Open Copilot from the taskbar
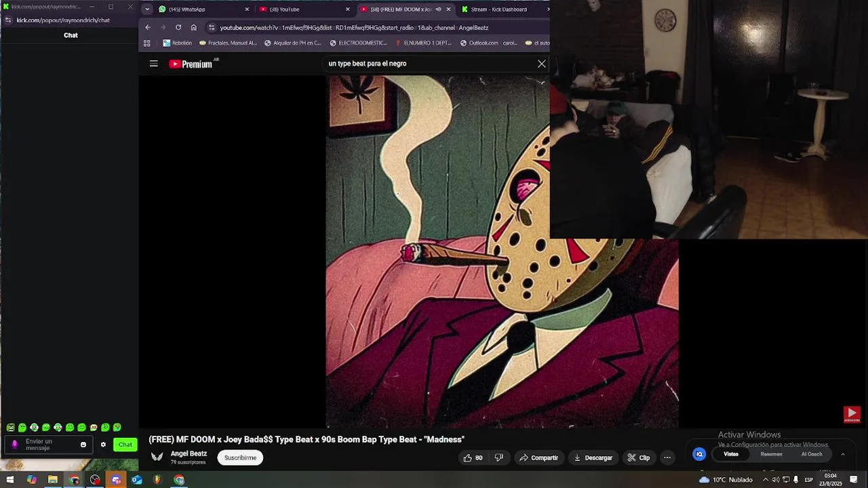The image size is (868, 488). [x=32, y=480]
